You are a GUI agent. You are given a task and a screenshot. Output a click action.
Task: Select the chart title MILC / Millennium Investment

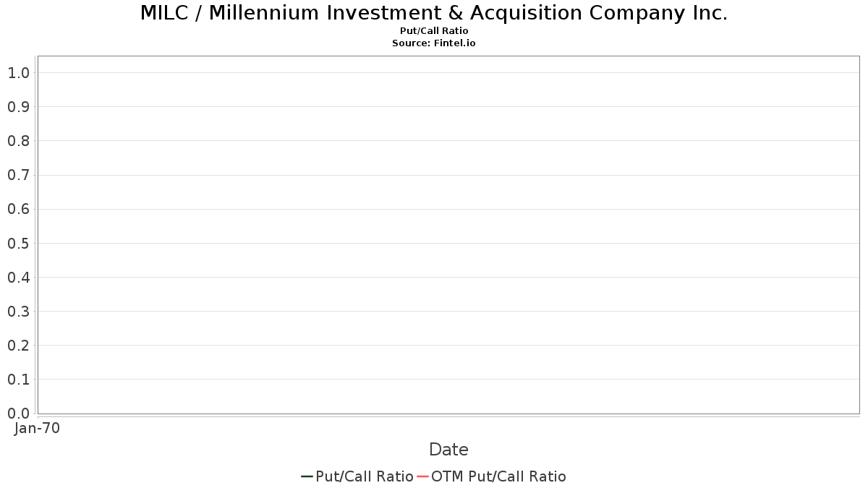(x=434, y=13)
